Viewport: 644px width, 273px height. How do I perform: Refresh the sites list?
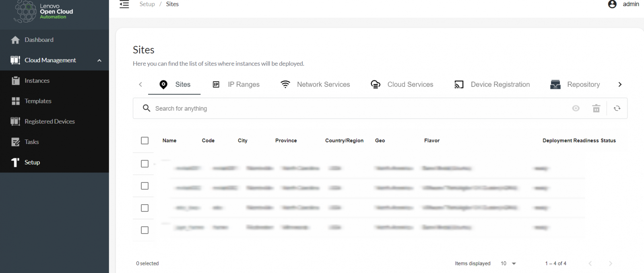(617, 108)
